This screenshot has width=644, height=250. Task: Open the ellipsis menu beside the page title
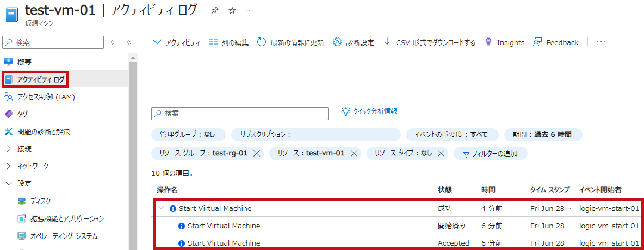point(250,11)
